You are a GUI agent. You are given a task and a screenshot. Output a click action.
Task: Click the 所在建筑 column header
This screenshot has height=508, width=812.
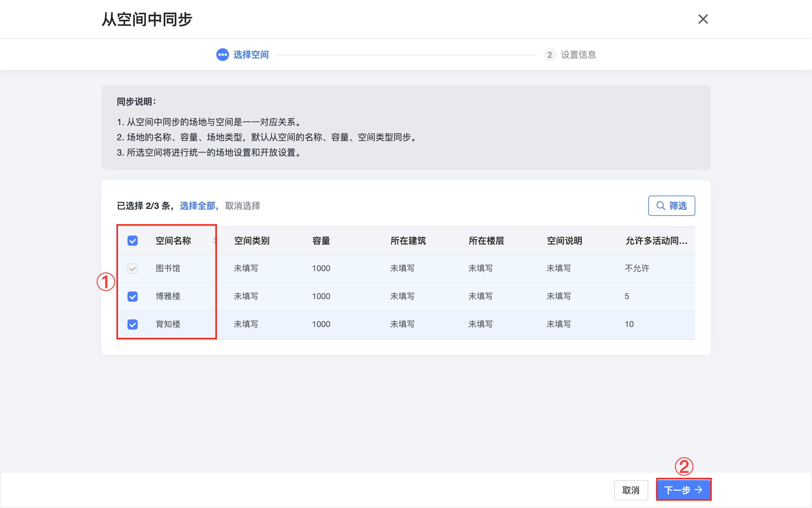408,241
